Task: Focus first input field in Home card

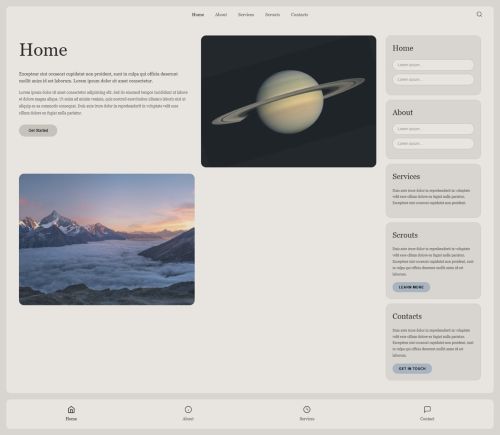Action: click(433, 65)
